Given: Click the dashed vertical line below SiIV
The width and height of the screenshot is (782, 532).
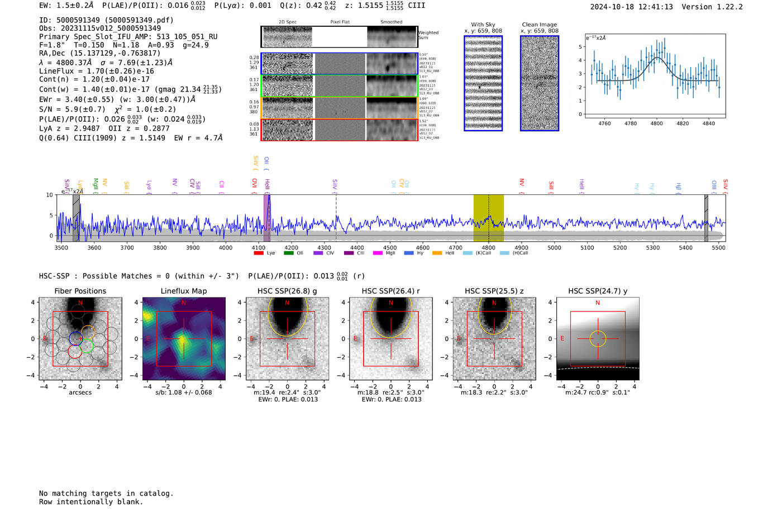Looking at the screenshot, I should 336,218.
